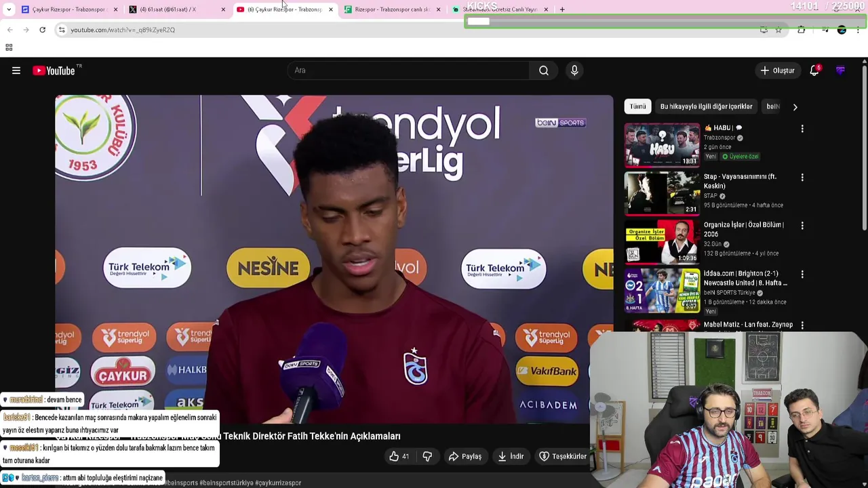Open the browser apps grid shortcut
The height and width of the screenshot is (488, 868).
(x=9, y=47)
